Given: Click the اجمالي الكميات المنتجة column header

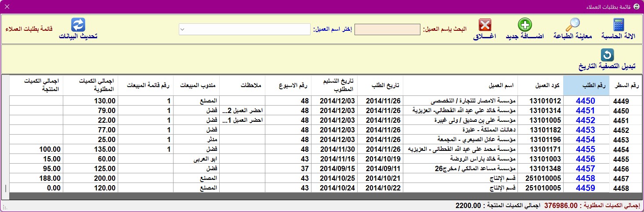Looking at the screenshot, I should (x=36, y=85).
